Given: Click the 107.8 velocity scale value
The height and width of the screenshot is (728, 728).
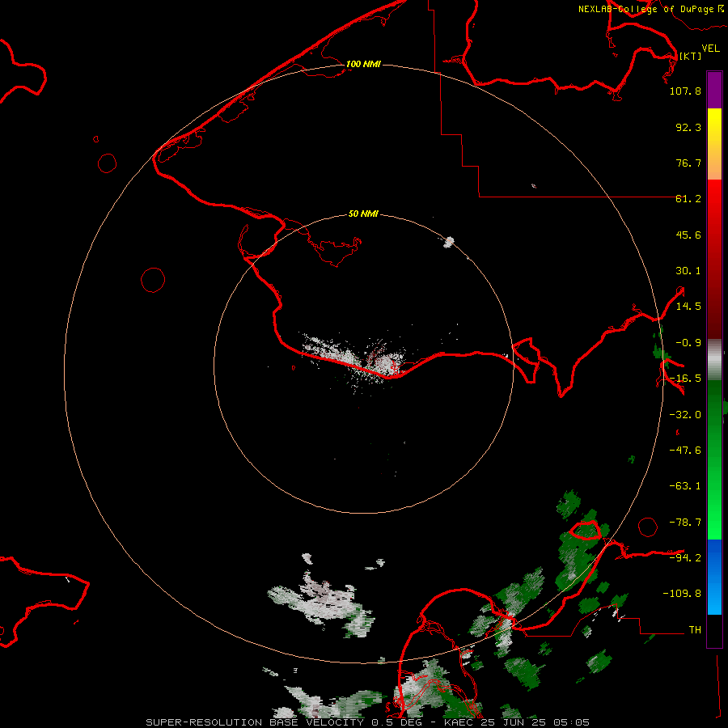Looking at the screenshot, I should [x=685, y=91].
